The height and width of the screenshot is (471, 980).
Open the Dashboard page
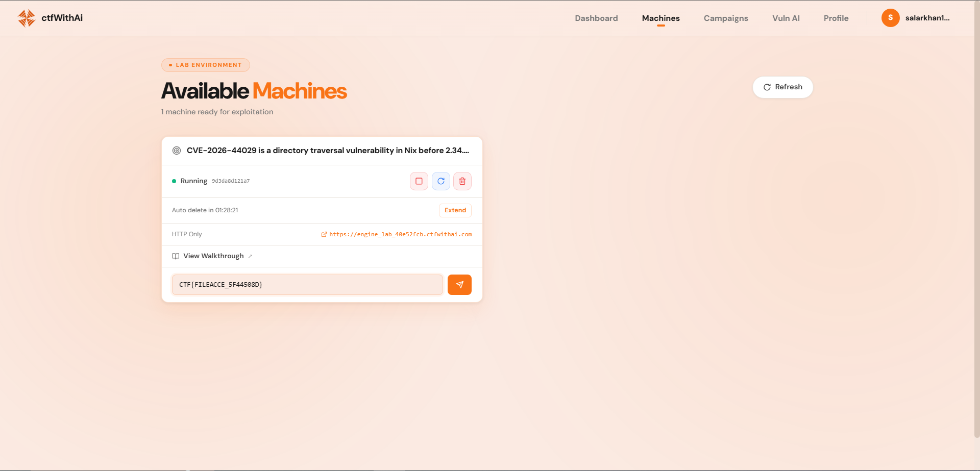click(x=596, y=18)
